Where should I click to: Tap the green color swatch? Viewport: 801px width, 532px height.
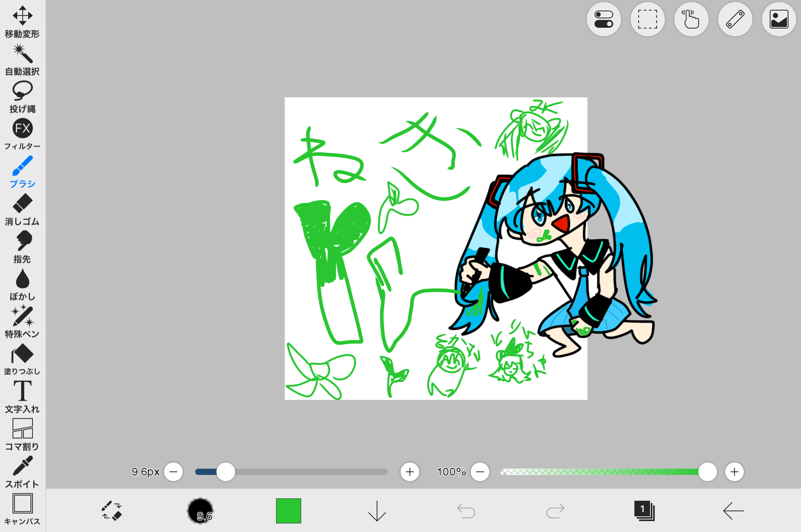click(288, 511)
